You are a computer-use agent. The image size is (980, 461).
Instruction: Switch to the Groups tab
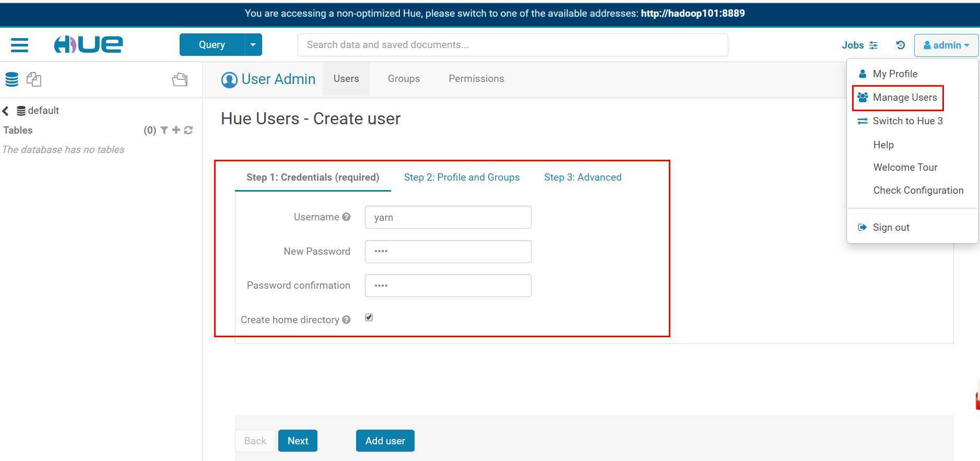[404, 79]
